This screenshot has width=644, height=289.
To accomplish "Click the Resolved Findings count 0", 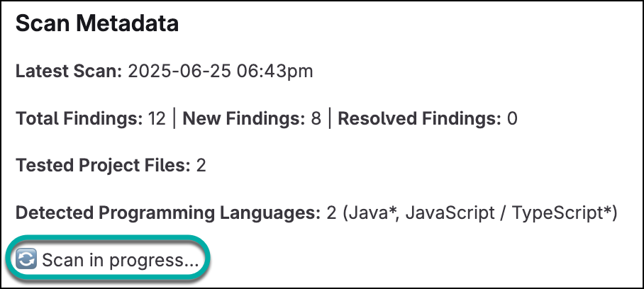I will click(511, 118).
